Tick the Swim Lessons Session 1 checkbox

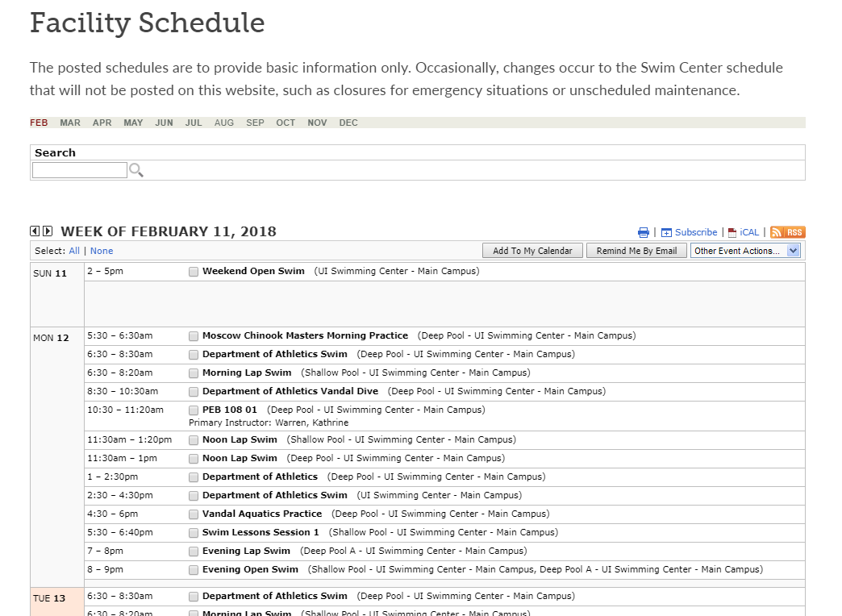194,533
